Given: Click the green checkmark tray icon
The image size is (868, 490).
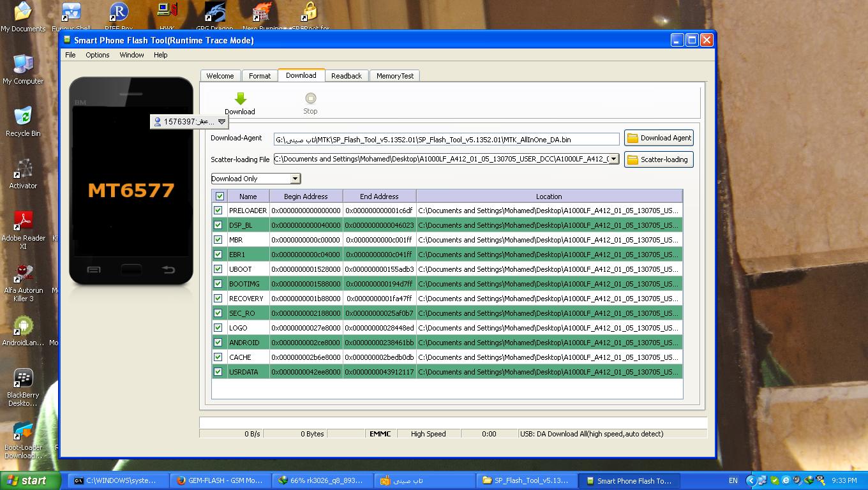Looking at the screenshot, I should point(774,480).
